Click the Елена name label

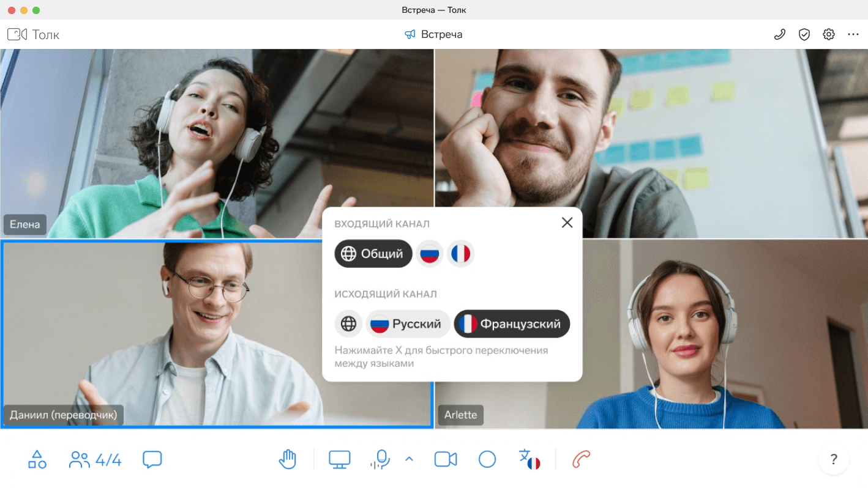click(x=25, y=224)
